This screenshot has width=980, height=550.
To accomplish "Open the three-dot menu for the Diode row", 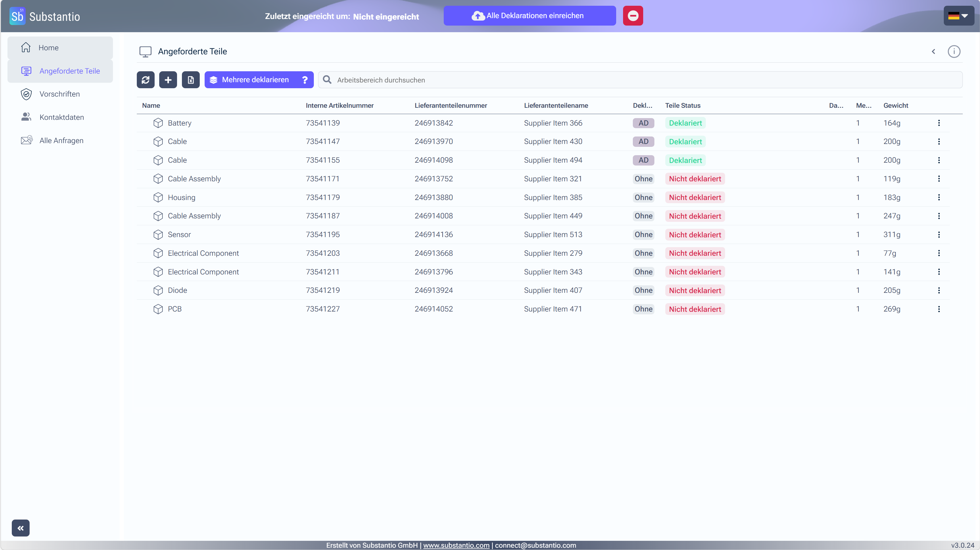I will 939,290.
